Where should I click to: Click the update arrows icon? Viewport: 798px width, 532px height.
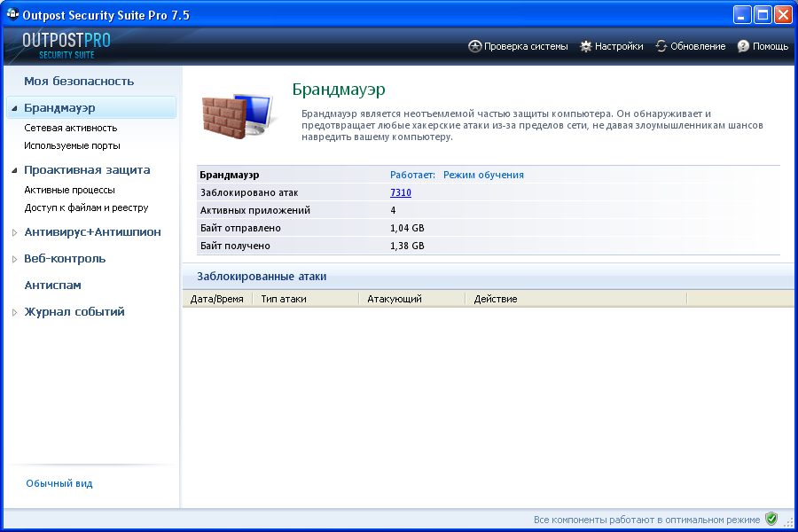[661, 46]
